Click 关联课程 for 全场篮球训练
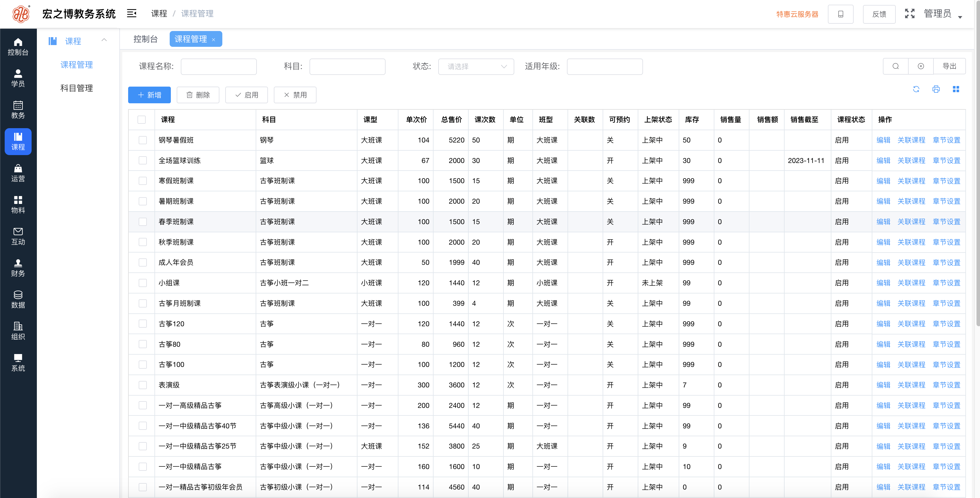This screenshot has width=980, height=498. [911, 161]
